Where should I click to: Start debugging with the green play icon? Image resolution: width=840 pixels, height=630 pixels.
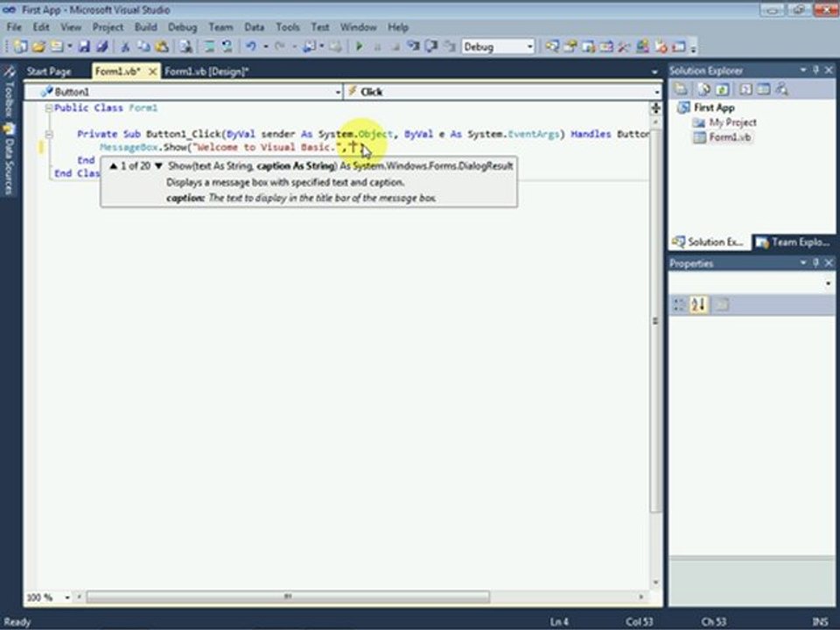[x=359, y=46]
